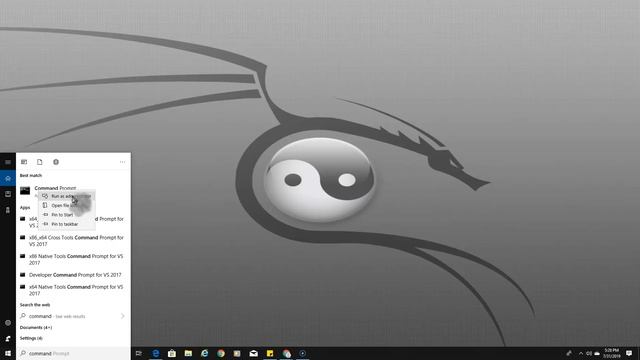Viewport: 640px width, 360px height.
Task: Open File Explorer from the taskbar
Action: pyautogui.click(x=188, y=353)
